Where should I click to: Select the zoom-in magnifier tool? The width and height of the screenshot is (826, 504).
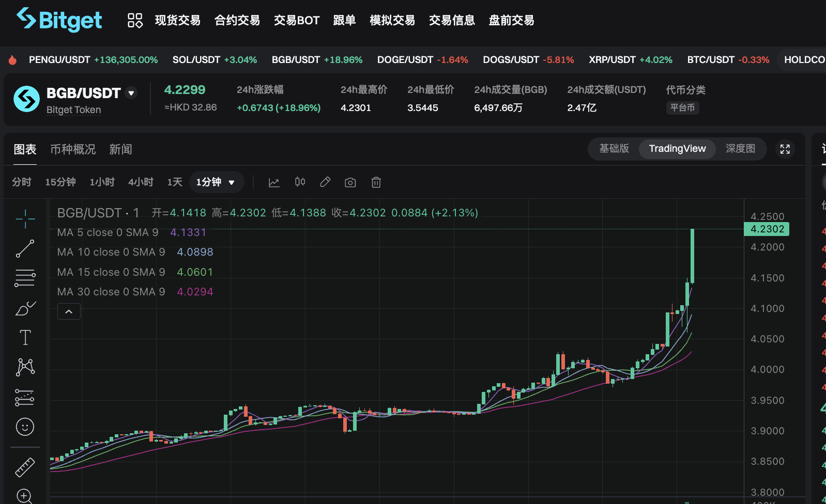(24, 496)
